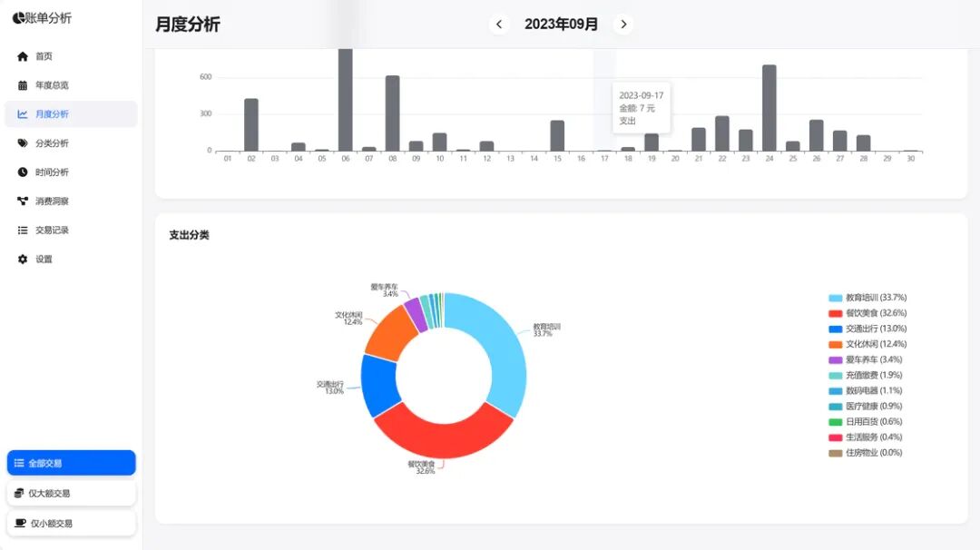The image size is (980, 550).
Task: Open 设置 via its gear icon
Action: pyautogui.click(x=23, y=259)
